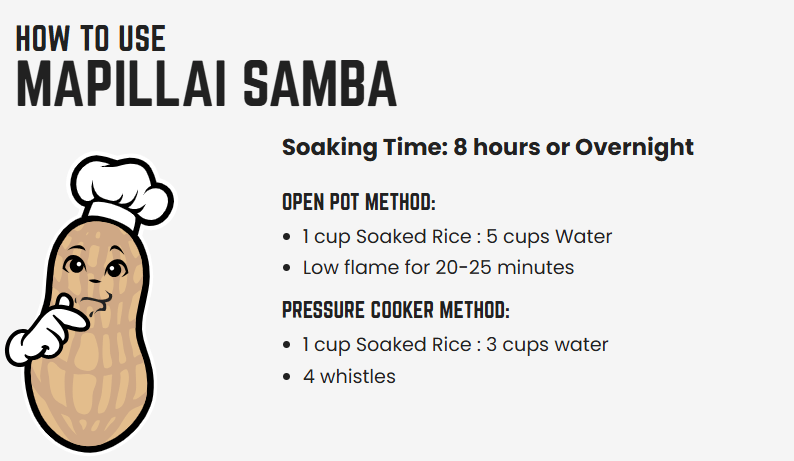Click 'Low flame for 20-25 minutes' text
794x461 pixels.
[x=439, y=268]
